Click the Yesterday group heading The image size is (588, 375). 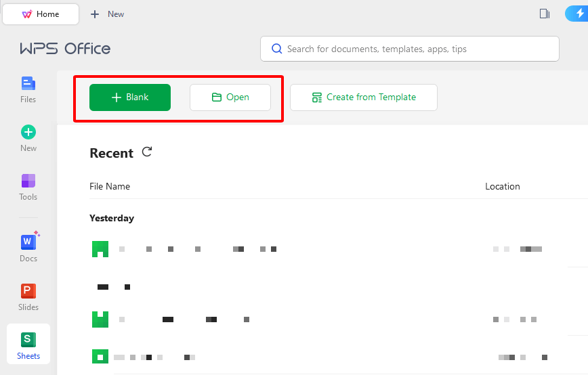point(112,218)
